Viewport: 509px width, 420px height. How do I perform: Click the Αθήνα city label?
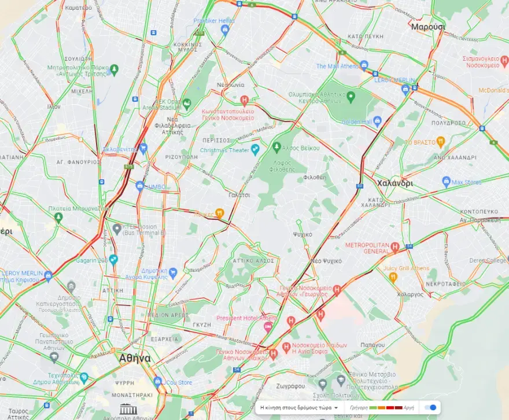click(x=135, y=358)
